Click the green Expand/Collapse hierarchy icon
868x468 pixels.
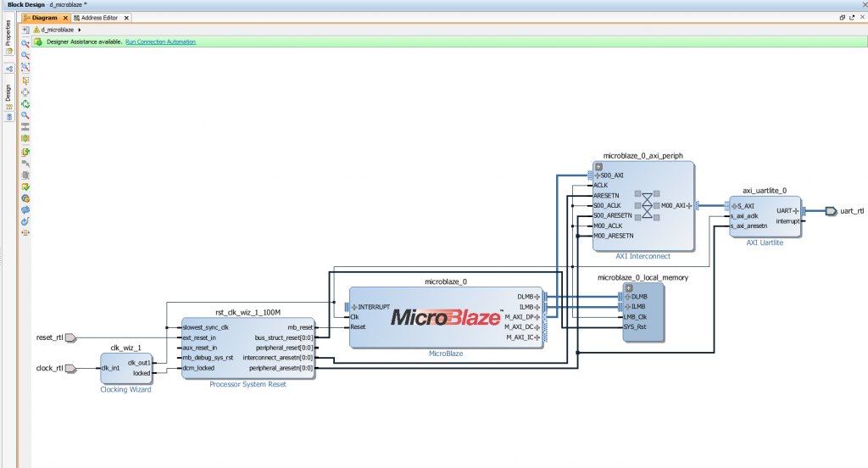(x=25, y=138)
